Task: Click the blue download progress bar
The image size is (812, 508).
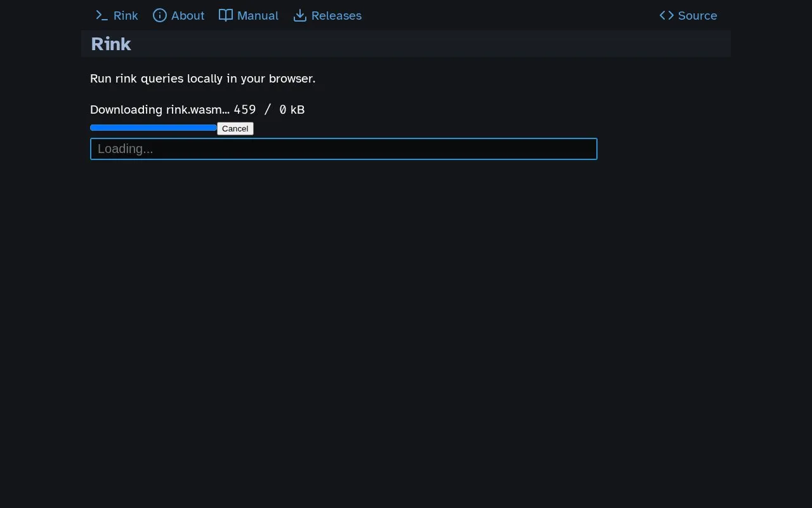Action: click(154, 128)
